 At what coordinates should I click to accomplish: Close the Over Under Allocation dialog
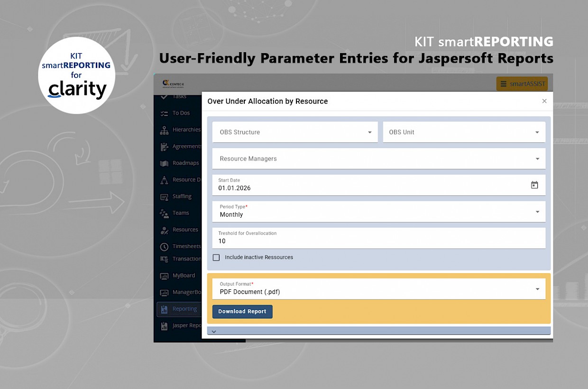(544, 101)
